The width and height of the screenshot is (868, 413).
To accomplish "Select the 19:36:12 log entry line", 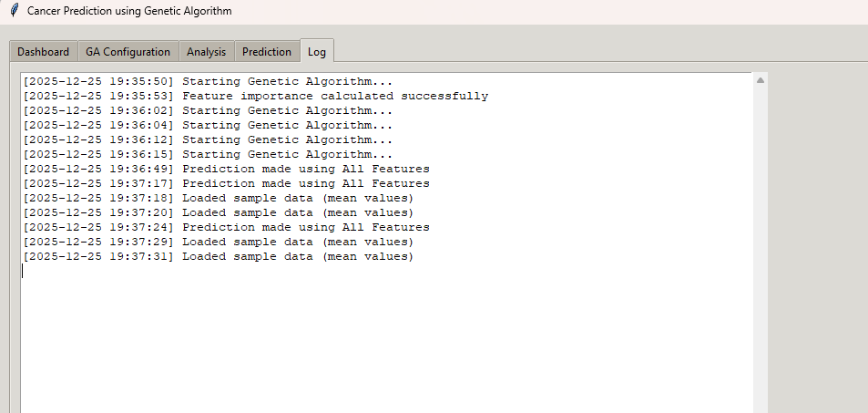I will [208, 139].
